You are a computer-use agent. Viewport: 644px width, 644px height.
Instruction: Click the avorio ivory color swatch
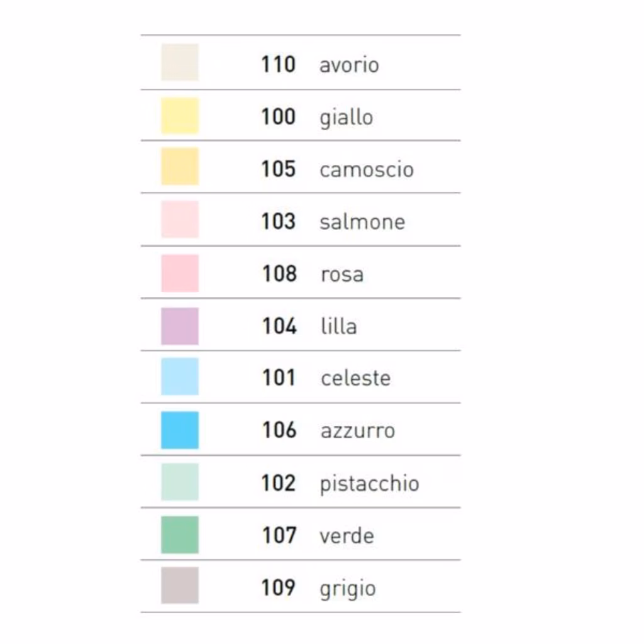[x=180, y=62]
